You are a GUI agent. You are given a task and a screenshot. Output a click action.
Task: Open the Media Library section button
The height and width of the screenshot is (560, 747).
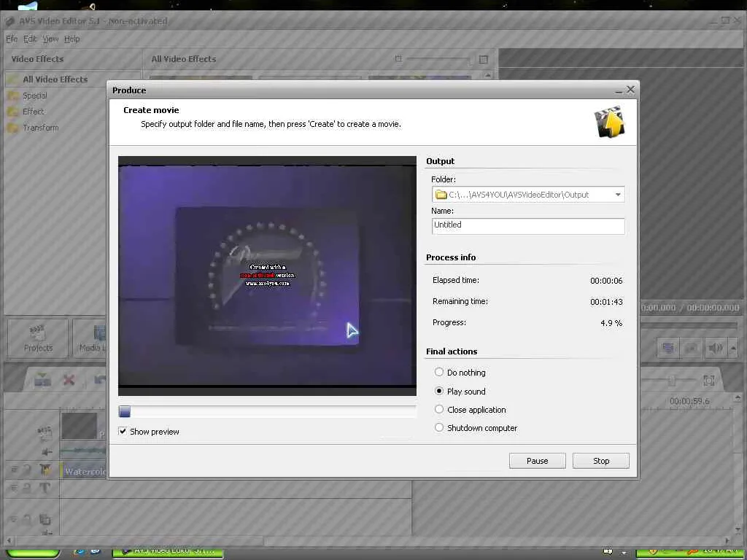(90, 338)
